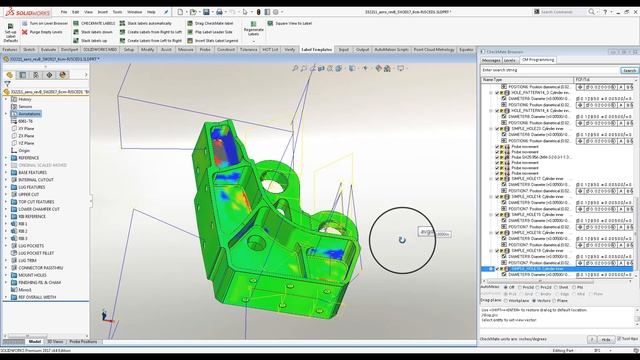Toggle the Tool tips checkbox
Viewport: 640px width, 360px height.
[x=619, y=339]
